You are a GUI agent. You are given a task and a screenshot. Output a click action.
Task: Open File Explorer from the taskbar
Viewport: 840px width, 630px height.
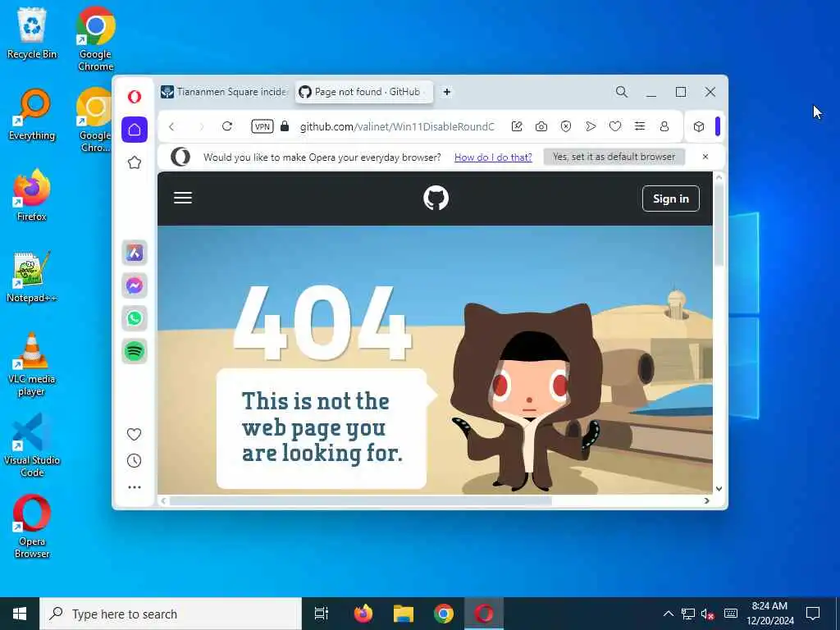pos(404,614)
